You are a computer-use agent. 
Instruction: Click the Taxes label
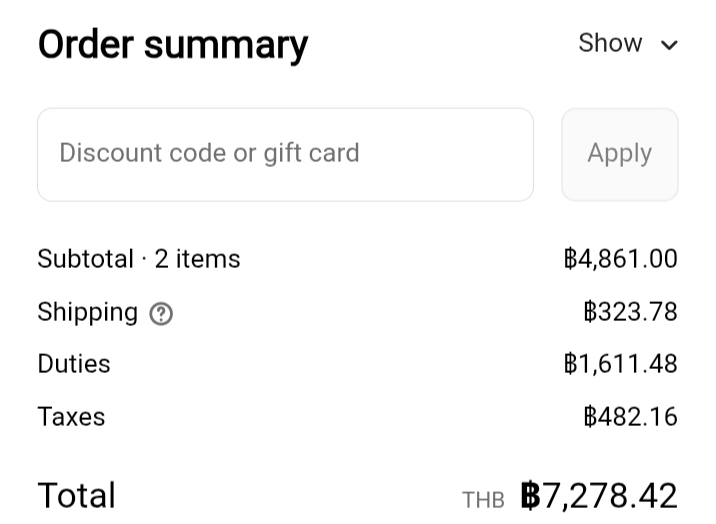(x=71, y=417)
